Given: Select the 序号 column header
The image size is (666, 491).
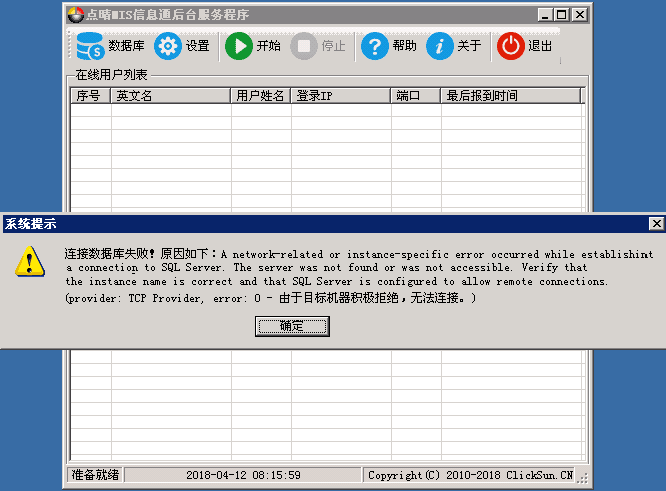Looking at the screenshot, I should click(90, 96).
